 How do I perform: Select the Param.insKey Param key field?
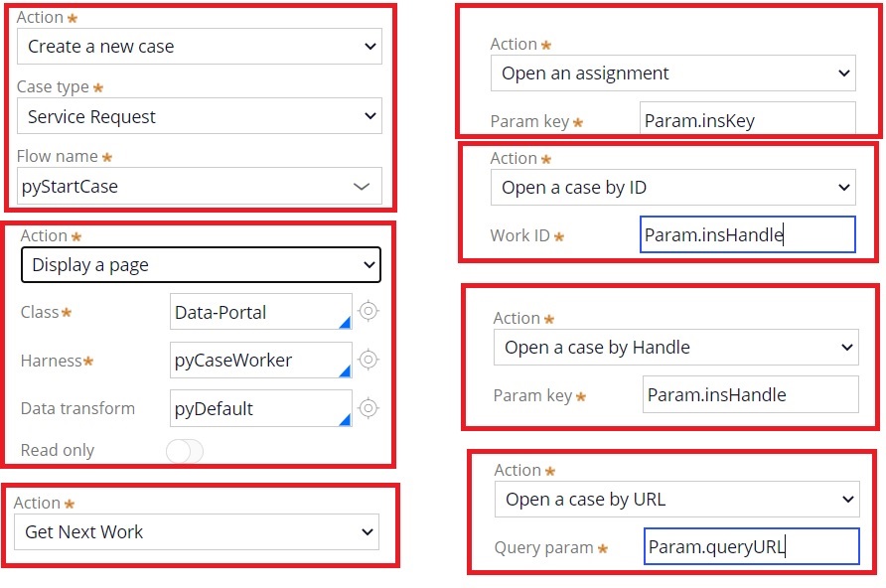[750, 118]
